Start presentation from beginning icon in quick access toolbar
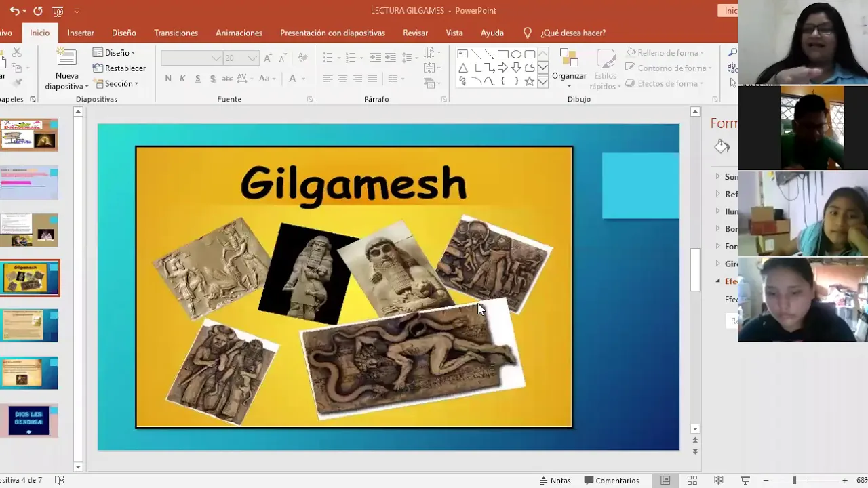 coord(58,11)
